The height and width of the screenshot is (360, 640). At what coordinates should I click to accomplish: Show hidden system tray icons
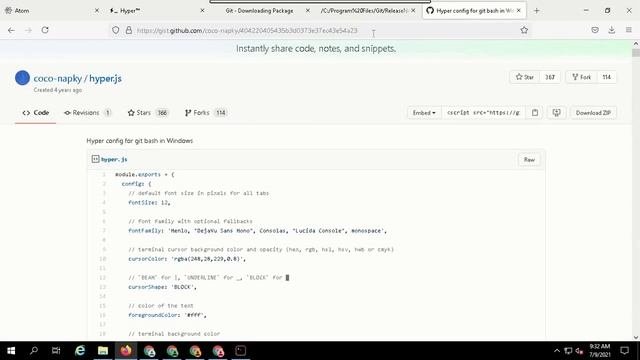557,351
